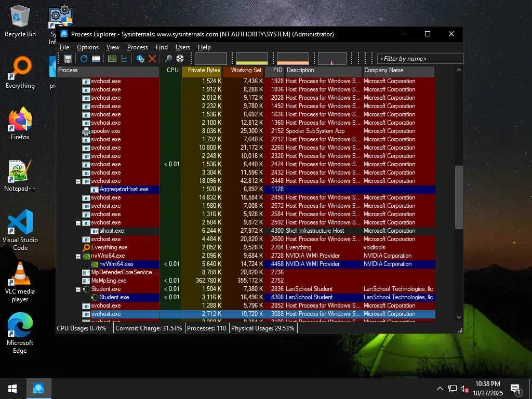The width and height of the screenshot is (532, 399).
Task: Click the red X Kill Process icon
Action: [152, 59]
